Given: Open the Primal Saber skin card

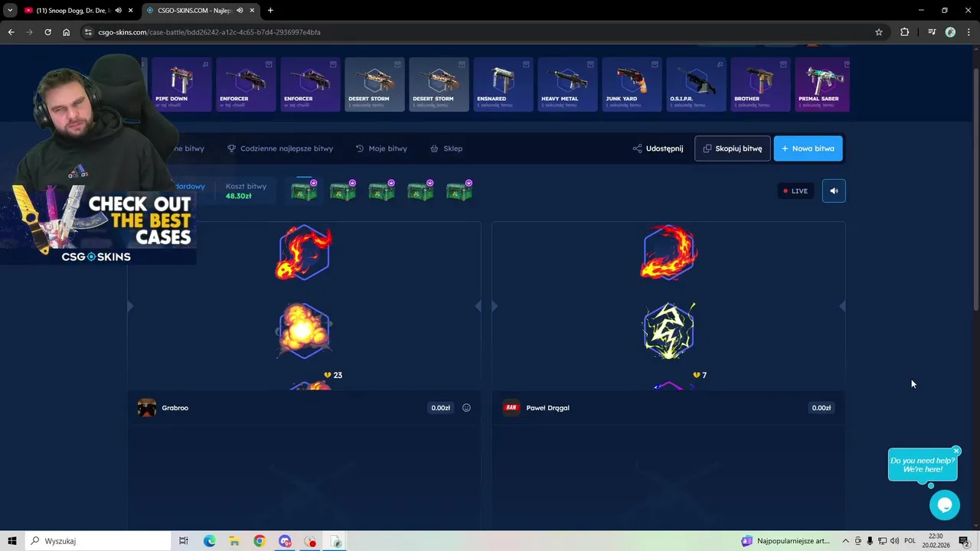Looking at the screenshot, I should [822, 84].
